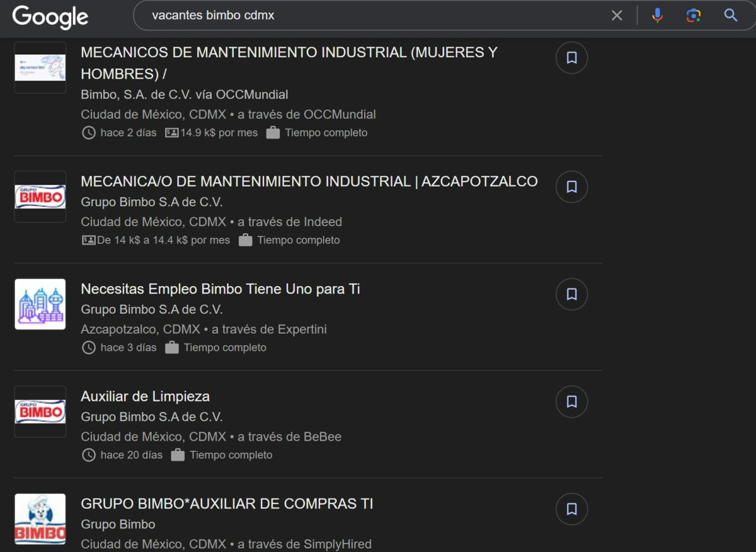Click the clock icon beside 'hace 20 días'
Viewport: 756px width, 552px height.
coord(89,455)
